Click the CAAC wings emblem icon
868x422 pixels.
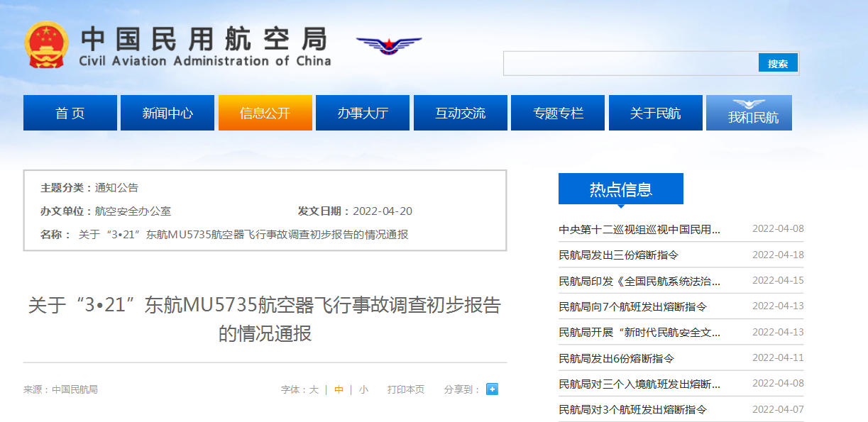pyautogui.click(x=389, y=46)
